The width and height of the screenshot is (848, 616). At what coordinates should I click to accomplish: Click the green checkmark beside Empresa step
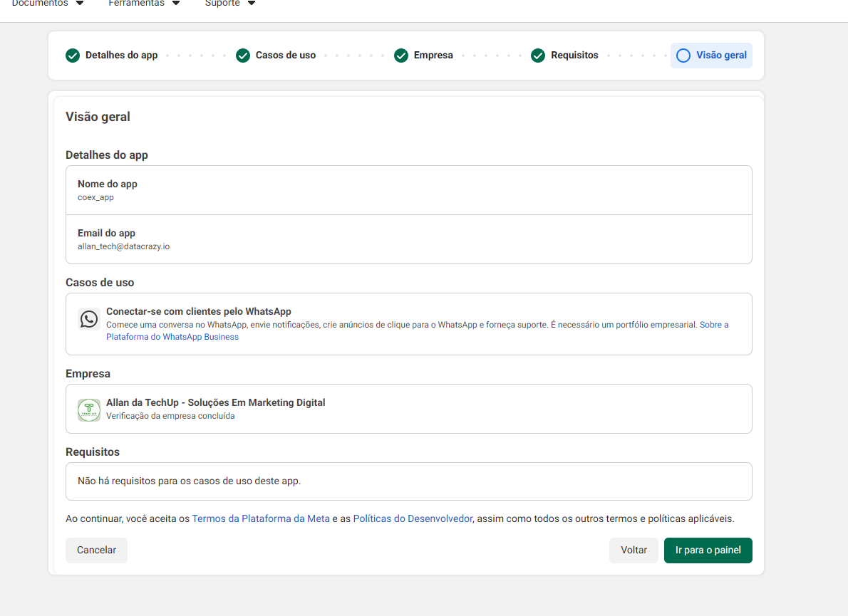pos(400,56)
